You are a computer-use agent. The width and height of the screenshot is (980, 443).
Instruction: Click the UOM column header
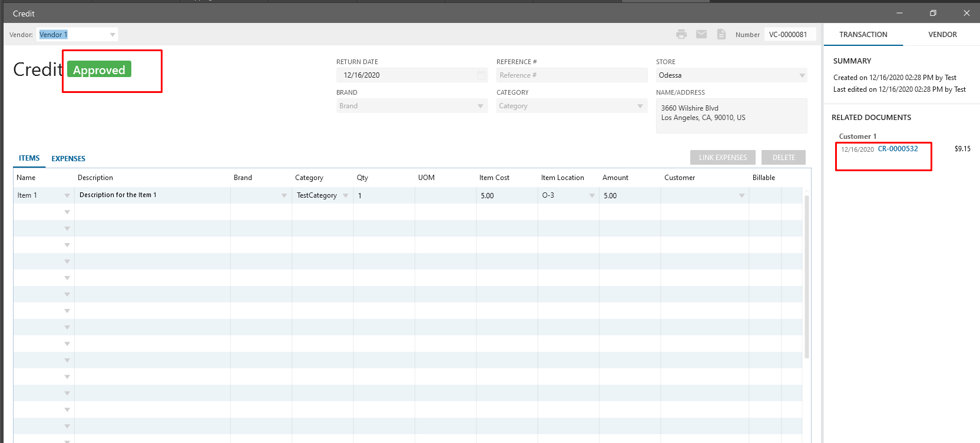tap(426, 178)
